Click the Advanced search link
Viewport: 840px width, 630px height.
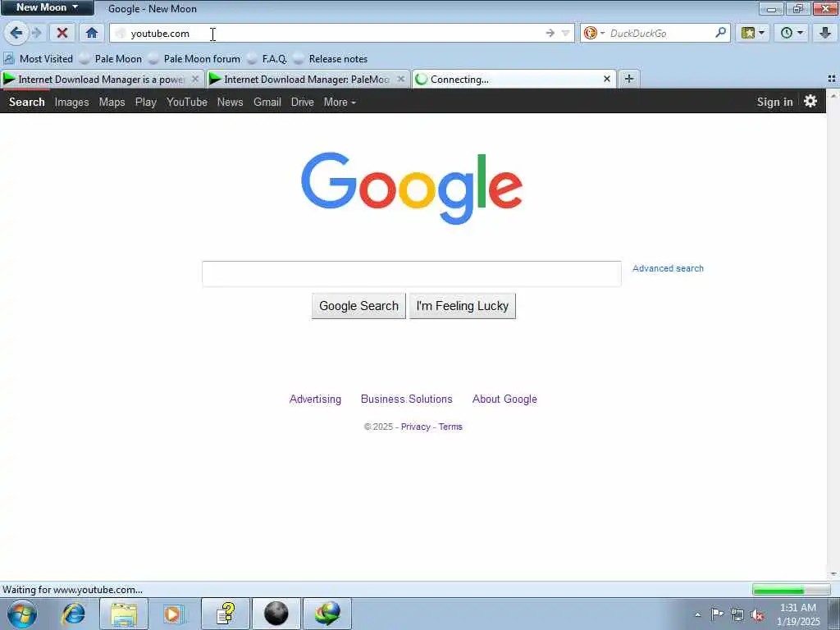668,268
